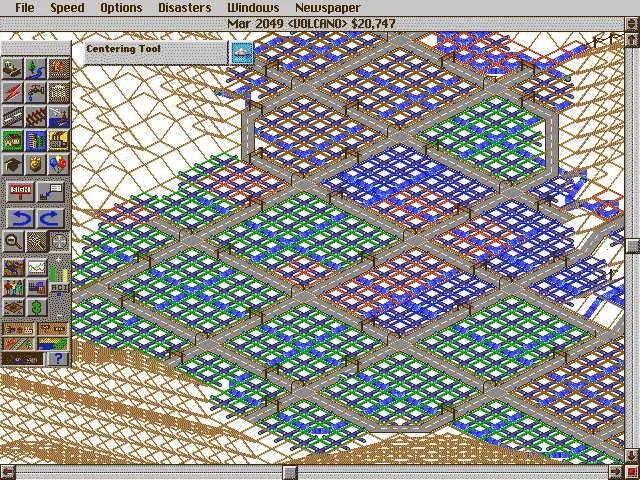Select the Industrial zone tool
The image size is (640, 480).
click(59, 141)
